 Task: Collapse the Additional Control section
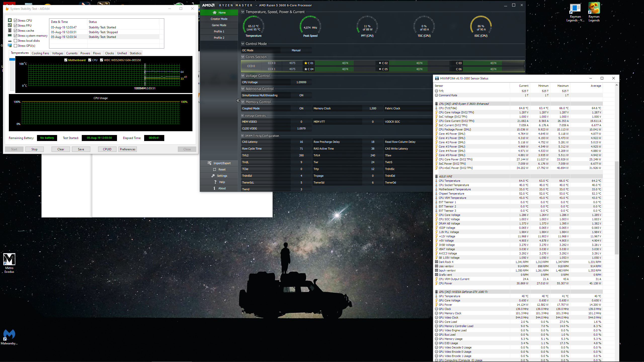pos(243,89)
